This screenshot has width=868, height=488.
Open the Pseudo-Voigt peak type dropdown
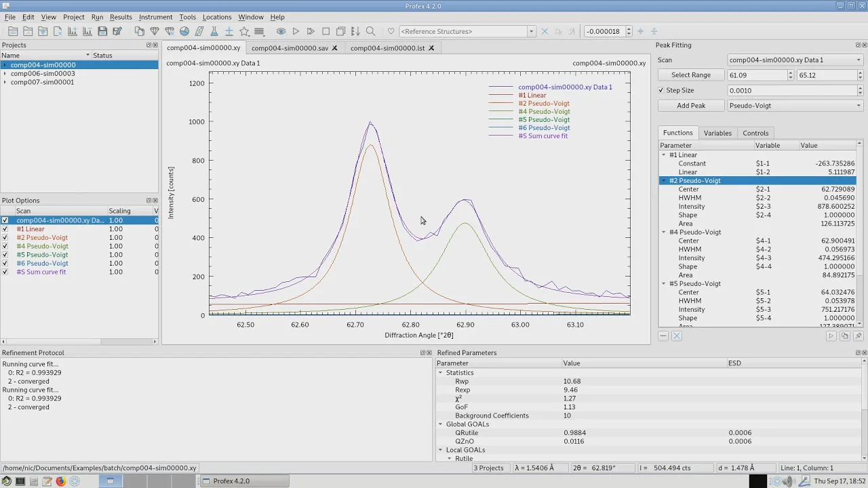point(795,106)
